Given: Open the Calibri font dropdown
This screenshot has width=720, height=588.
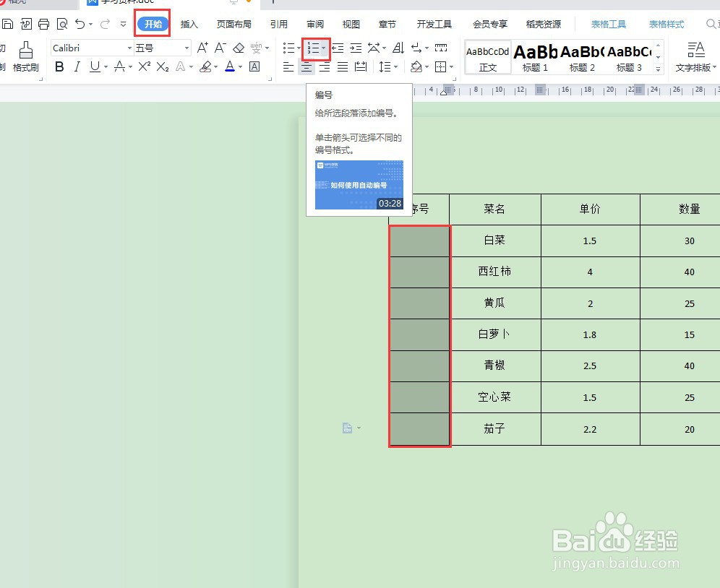Looking at the screenshot, I should 129,48.
